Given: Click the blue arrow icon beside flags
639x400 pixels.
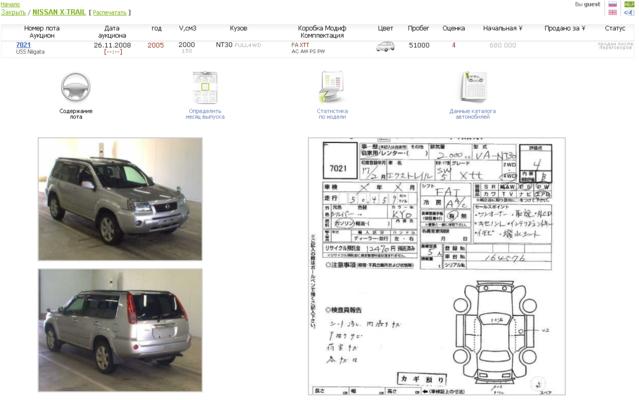Looking at the screenshot, I should point(629,13).
